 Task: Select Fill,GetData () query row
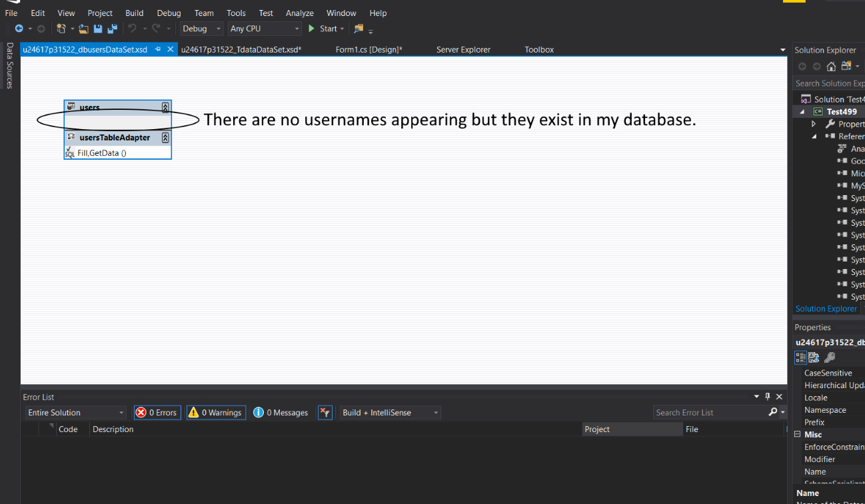tap(118, 152)
